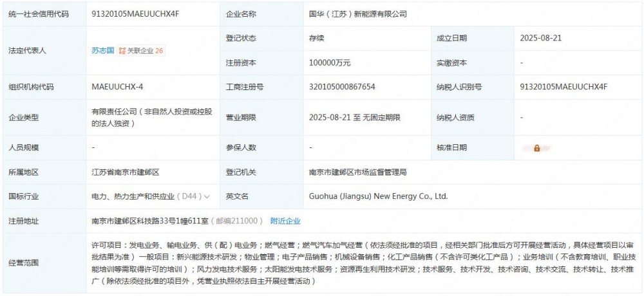This screenshot has width=644, height=296.
Task: Select company name 国华（江苏）新能源有限公司
Action: click(357, 14)
